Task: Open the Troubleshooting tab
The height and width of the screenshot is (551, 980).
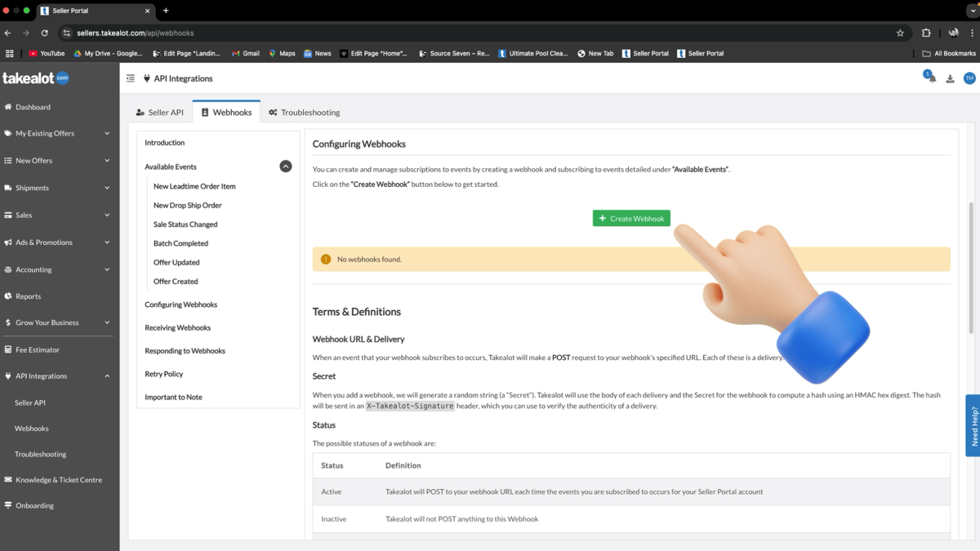Action: [305, 113]
